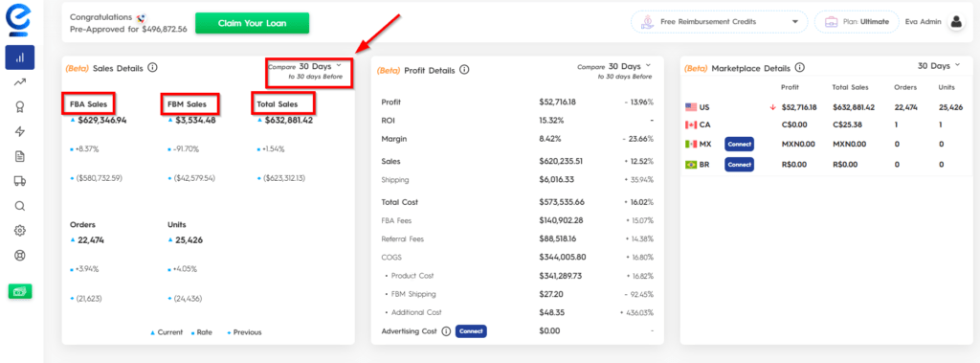Click Product Cost value $341,289.73
980x363 pixels.
[560, 276]
